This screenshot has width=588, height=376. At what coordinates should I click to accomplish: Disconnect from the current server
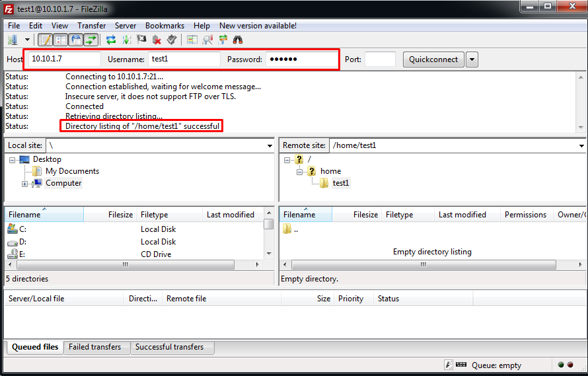[x=157, y=40]
